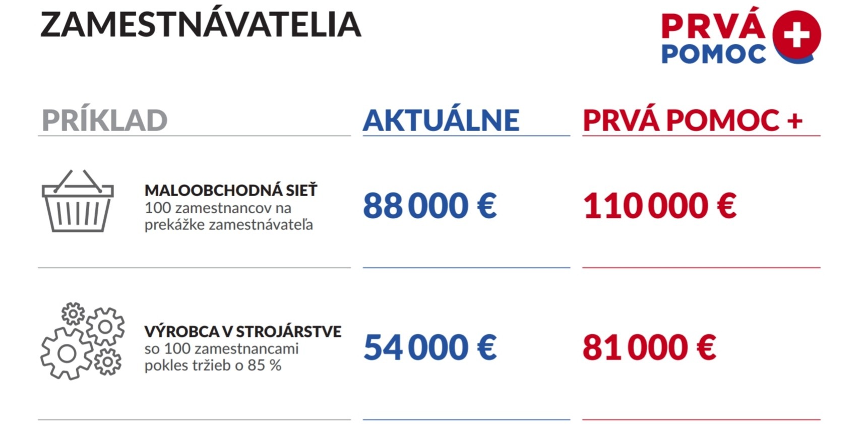Select the VÝROBCA V STROJÁRSTVE row label
868x424 pixels.
click(x=242, y=331)
